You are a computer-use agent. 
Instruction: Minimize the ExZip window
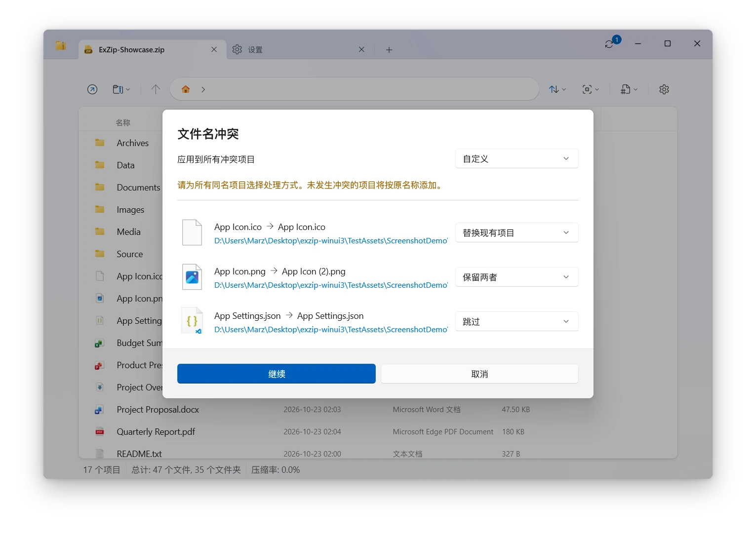(638, 43)
